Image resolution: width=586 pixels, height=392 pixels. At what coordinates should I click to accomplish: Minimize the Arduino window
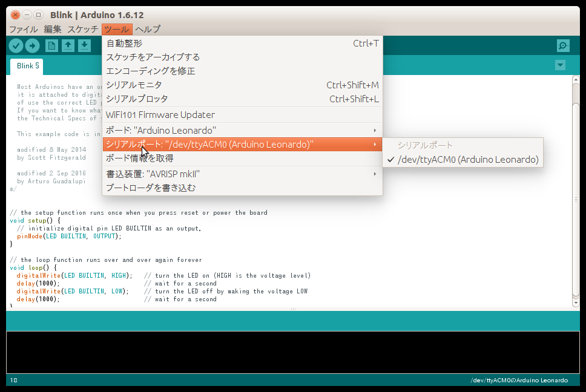(27, 15)
